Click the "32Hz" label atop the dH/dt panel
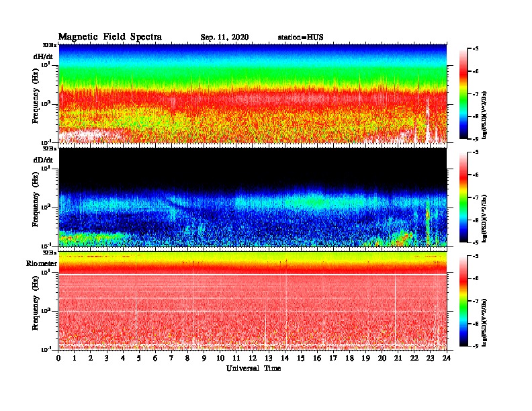Image resolution: width=532 pixels, height=411 pixels. point(50,45)
